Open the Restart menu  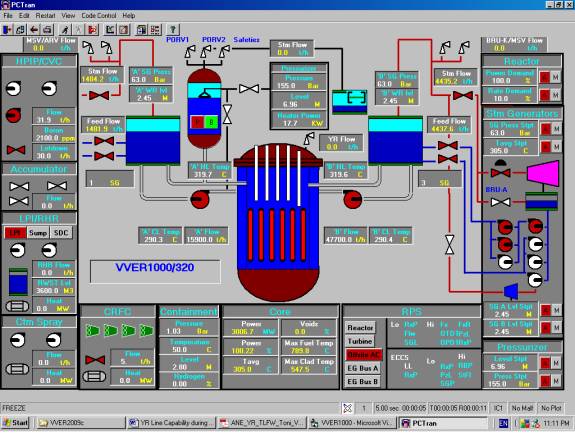coord(45,15)
